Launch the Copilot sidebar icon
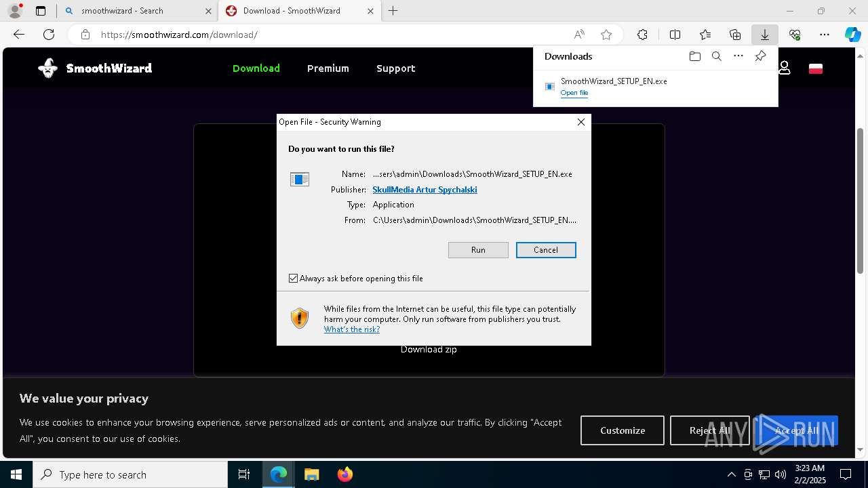The width and height of the screenshot is (868, 488). (852, 35)
